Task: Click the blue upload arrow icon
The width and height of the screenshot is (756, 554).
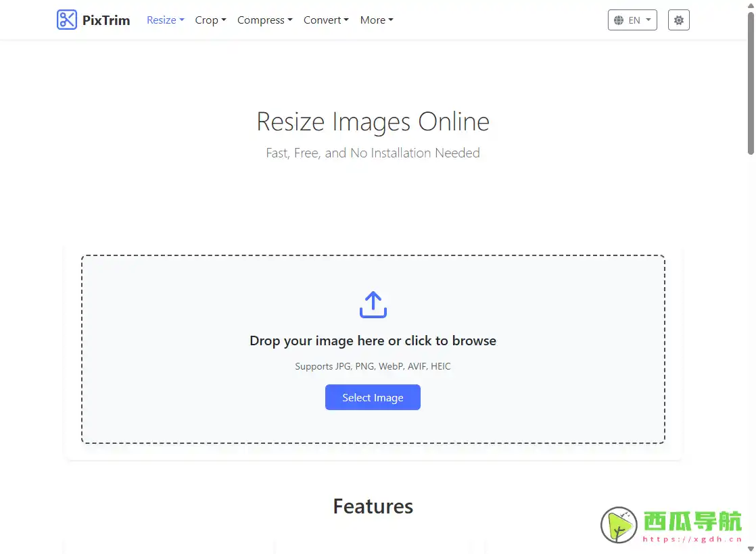Action: [x=373, y=305]
